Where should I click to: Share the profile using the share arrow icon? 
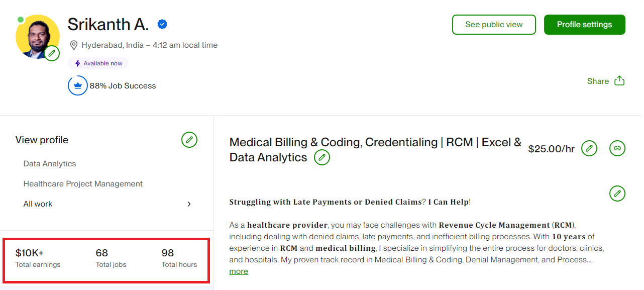point(619,80)
